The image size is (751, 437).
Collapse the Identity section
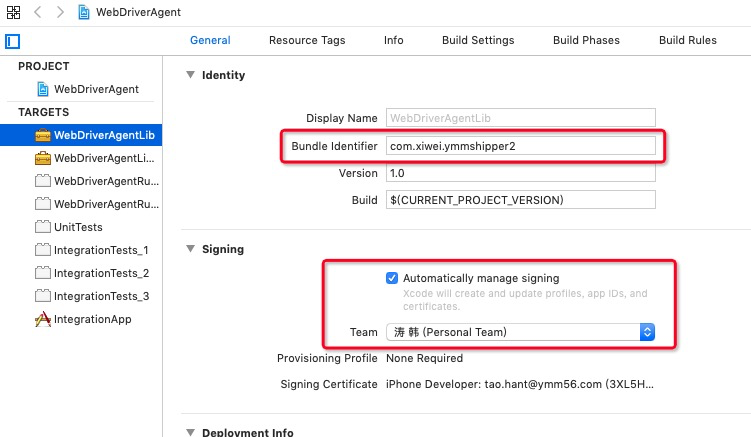[191, 75]
